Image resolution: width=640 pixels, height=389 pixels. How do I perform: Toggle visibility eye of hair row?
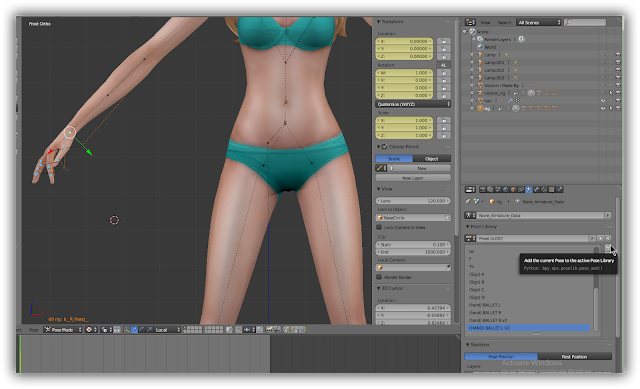coord(603,100)
